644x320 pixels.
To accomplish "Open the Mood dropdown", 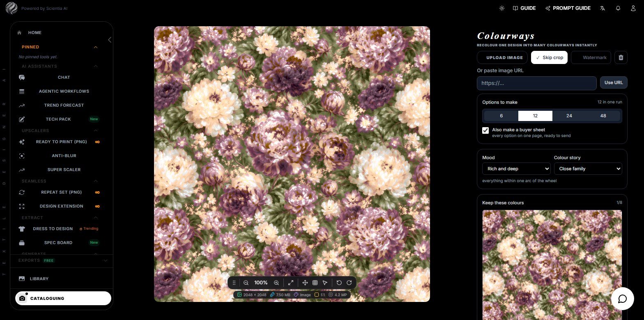I will point(516,169).
